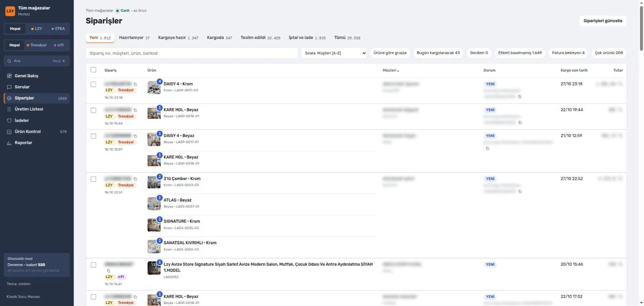Image resolution: width=644 pixels, height=306 pixels.
Task: Copy order number of 18/10 22:51 order
Action: point(136,179)
